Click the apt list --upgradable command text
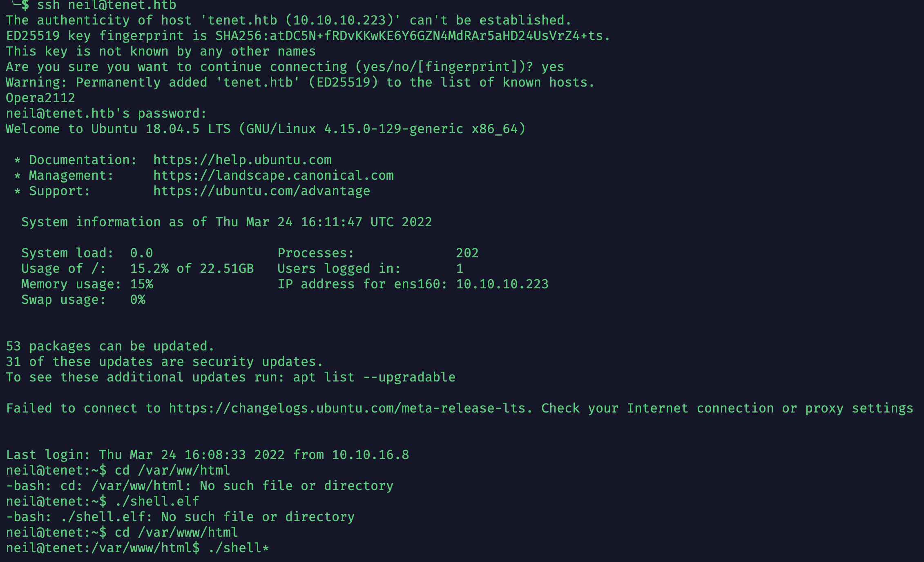The width and height of the screenshot is (924, 562). click(374, 377)
